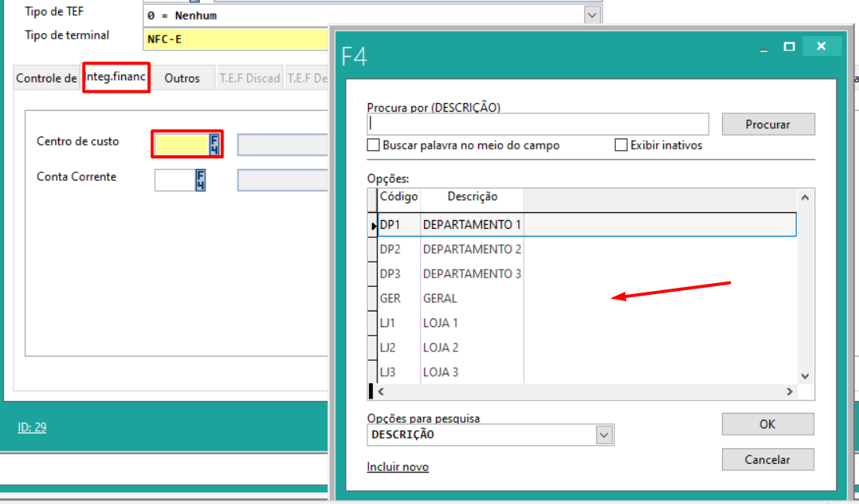Select the Controle de tab
Image resolution: width=859 pixels, height=504 pixels.
click(x=46, y=79)
